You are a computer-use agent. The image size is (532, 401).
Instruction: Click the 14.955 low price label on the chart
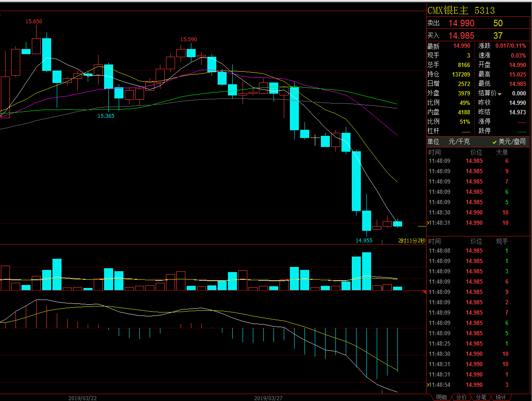(x=364, y=240)
